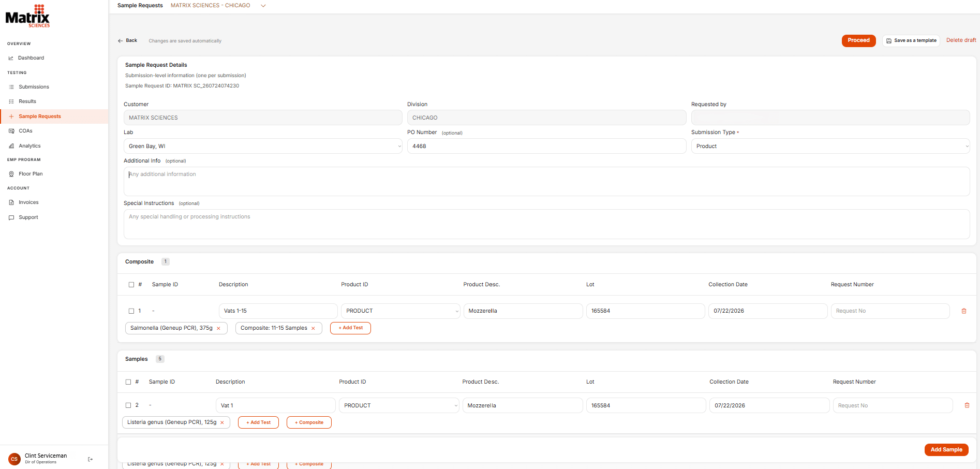
Task: Open Dashboard in the sidebar
Action: [x=31, y=58]
